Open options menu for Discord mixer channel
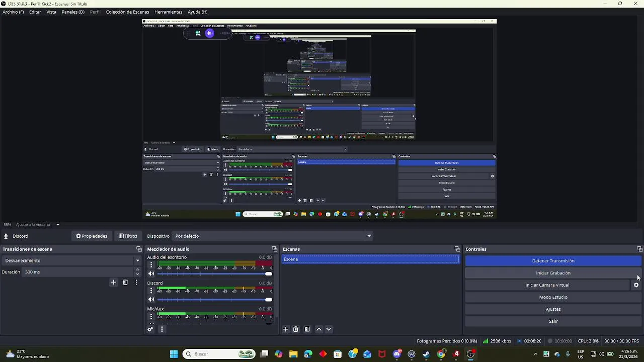644x362 pixels. (151, 290)
